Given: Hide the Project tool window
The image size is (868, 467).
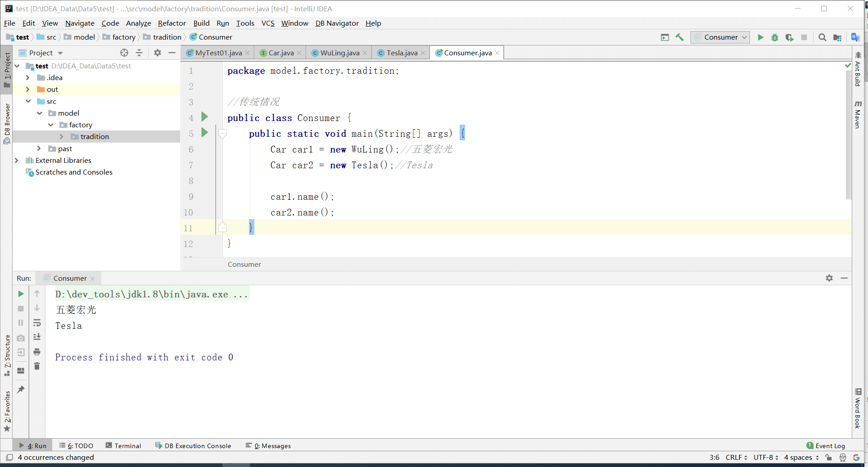Looking at the screenshot, I should 172,53.
